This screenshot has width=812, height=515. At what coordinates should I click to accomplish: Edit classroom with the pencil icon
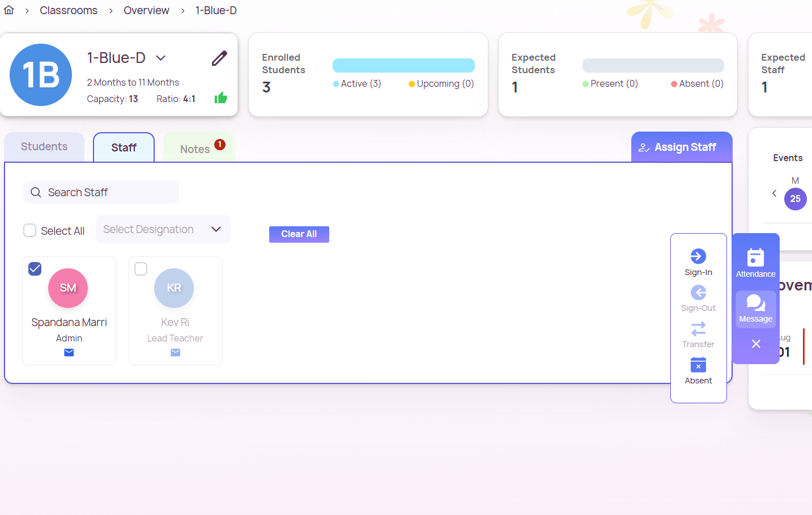pyautogui.click(x=219, y=58)
